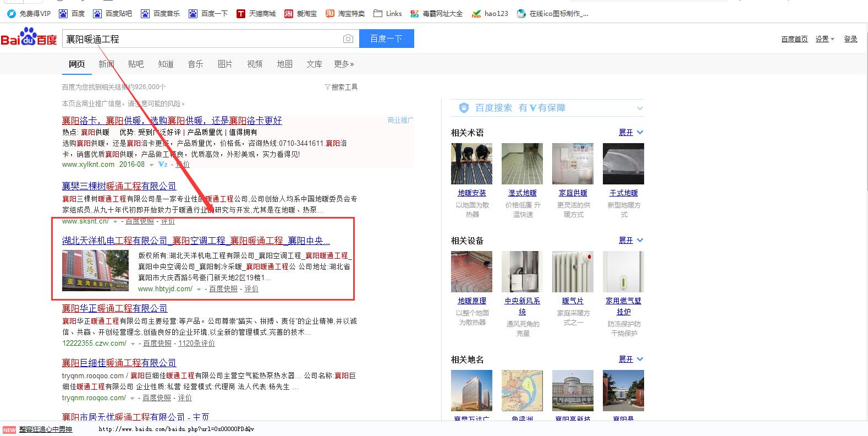Open the 百度一下 bookmark
The image size is (868, 436).
coord(208,13)
